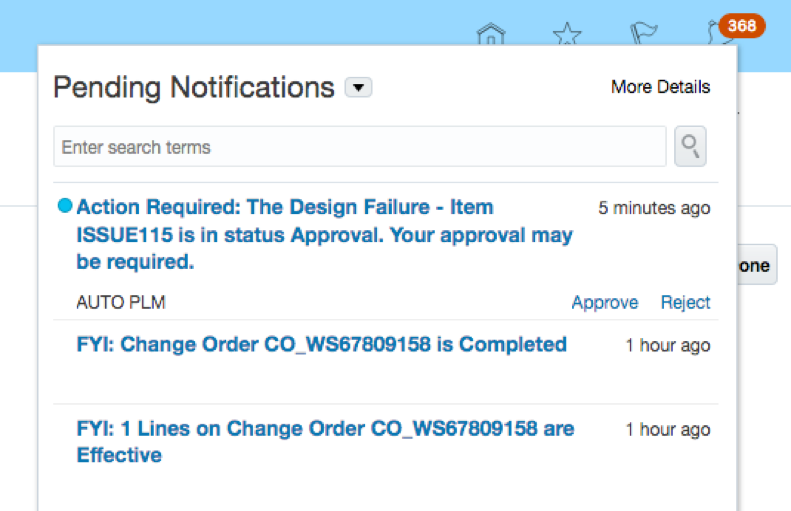The image size is (791, 511).
Task: Open Favorites using the star icon
Action: click(x=567, y=35)
